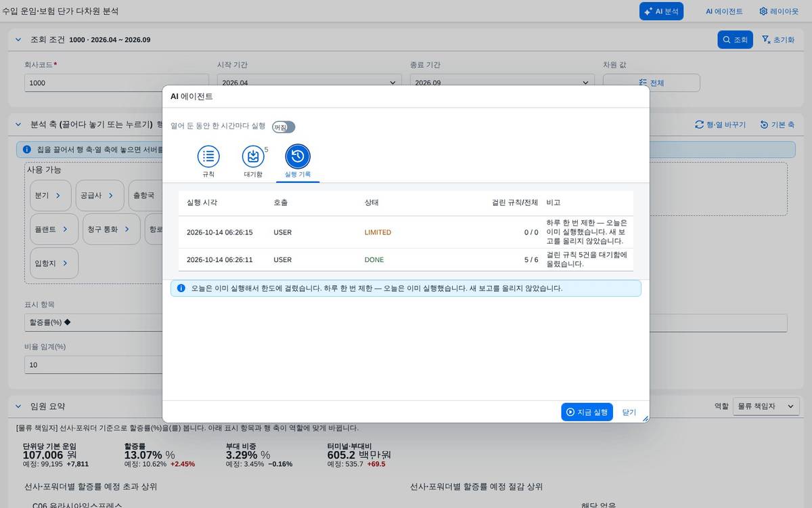The width and height of the screenshot is (812, 508).
Task: Click the 분기 chip
Action: coord(50,195)
